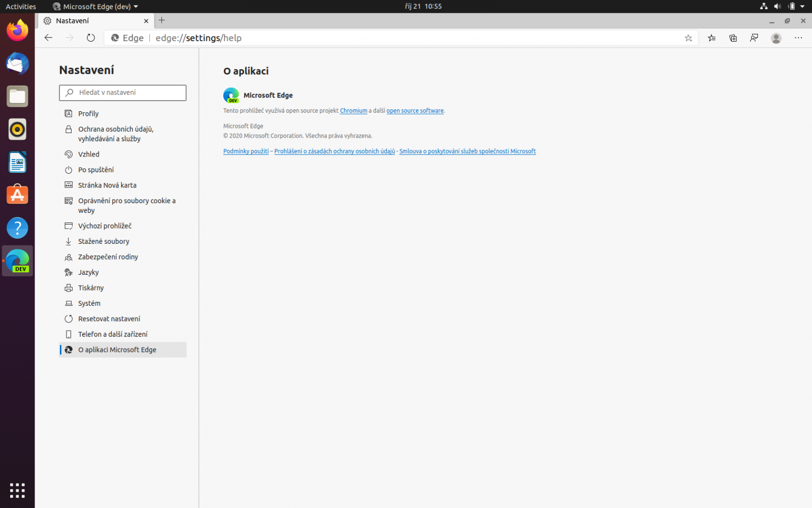Image resolution: width=812 pixels, height=508 pixels.
Task: Expand the Microsoft Edge (dev) titlebar menu
Action: click(x=94, y=6)
